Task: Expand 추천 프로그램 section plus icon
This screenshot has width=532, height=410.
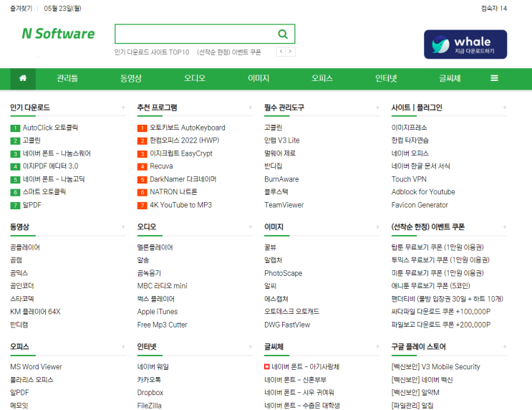Action: pos(251,108)
